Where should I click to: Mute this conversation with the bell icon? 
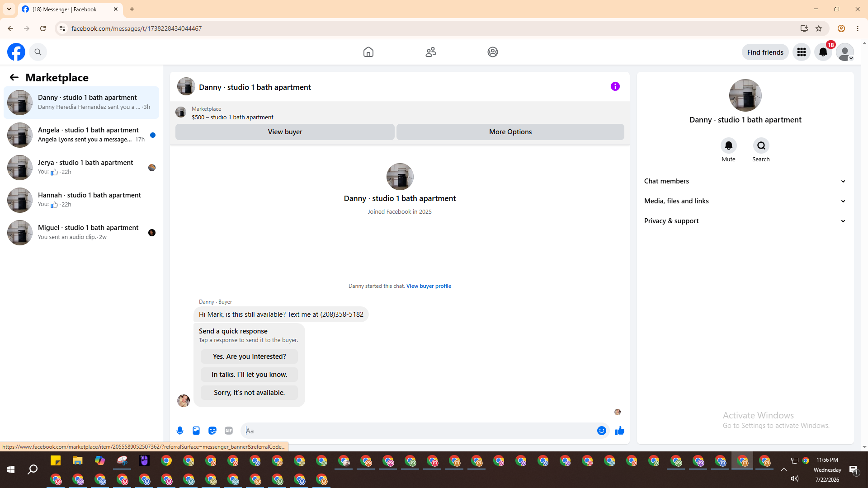pyautogui.click(x=729, y=145)
